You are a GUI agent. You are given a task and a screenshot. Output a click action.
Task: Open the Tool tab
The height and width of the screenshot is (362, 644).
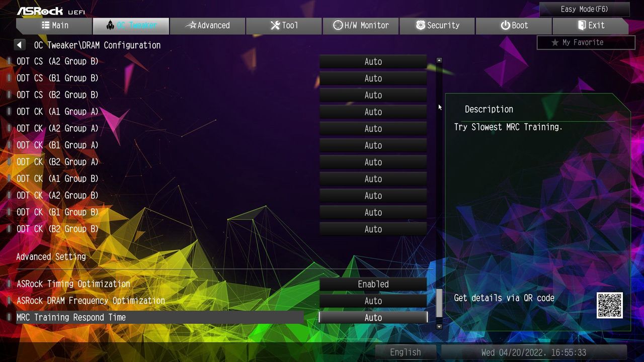coord(284,26)
